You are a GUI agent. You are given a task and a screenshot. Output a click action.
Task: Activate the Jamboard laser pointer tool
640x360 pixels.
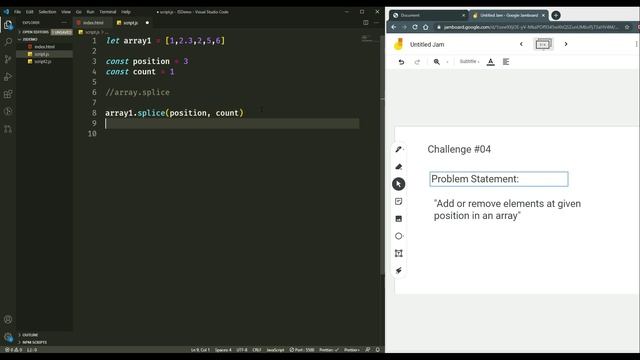[x=399, y=271]
